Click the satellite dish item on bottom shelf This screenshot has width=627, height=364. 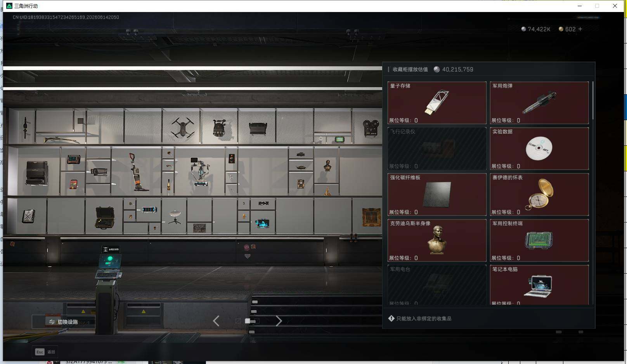[175, 217]
